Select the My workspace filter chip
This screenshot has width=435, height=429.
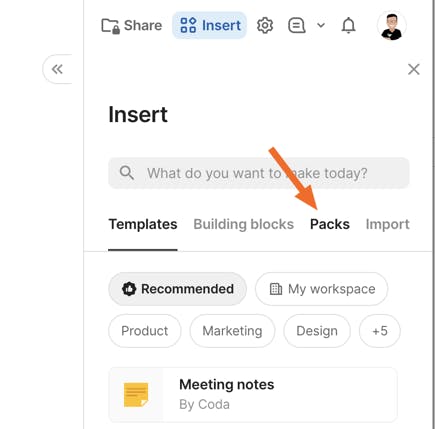coord(322,289)
